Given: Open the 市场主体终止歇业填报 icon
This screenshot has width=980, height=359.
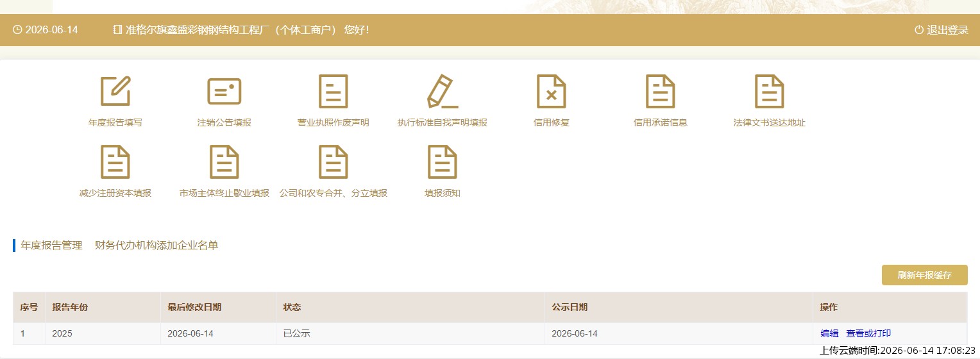Looking at the screenshot, I should (224, 162).
